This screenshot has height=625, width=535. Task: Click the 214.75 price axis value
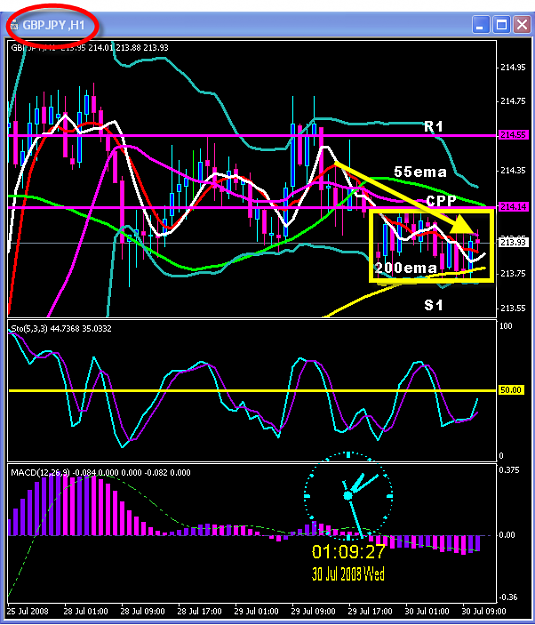pos(513,101)
